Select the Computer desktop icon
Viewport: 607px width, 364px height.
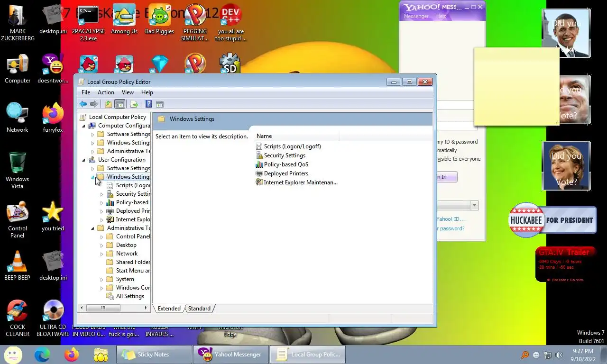coord(18,69)
